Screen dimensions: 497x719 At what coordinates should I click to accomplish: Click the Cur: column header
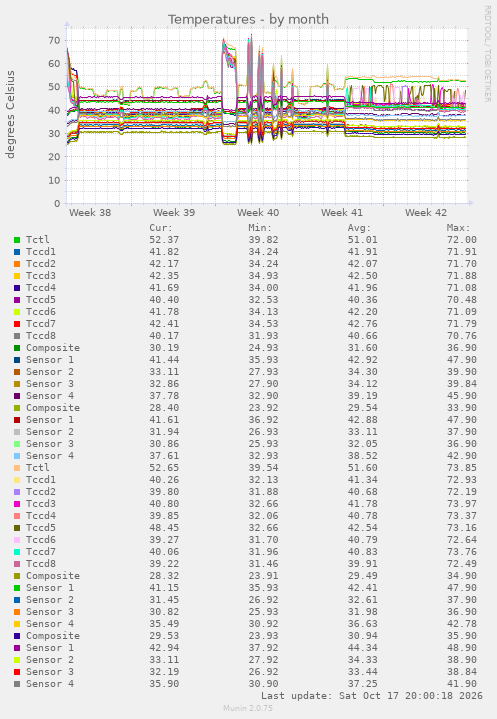coord(161,227)
